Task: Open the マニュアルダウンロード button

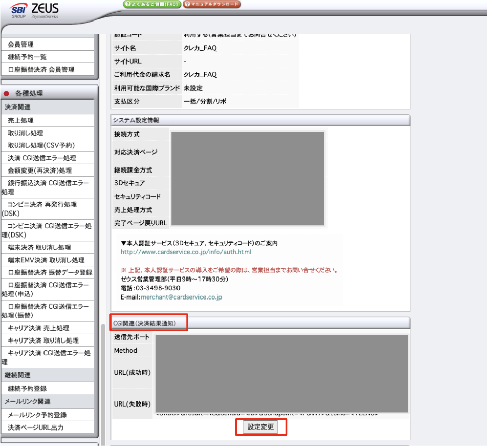Action: point(212,4)
